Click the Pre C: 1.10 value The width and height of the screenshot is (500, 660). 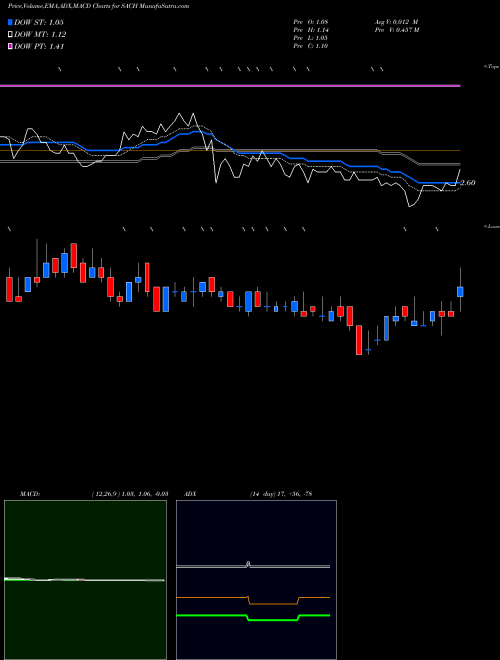(x=311, y=46)
